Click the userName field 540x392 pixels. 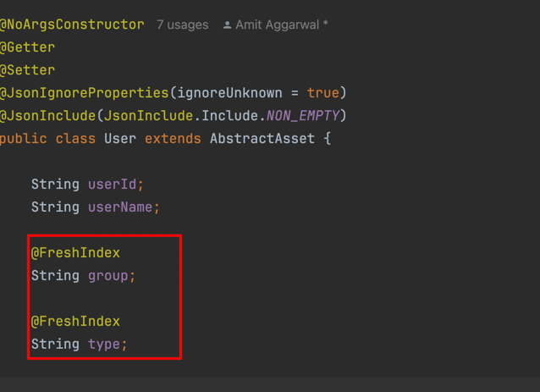120,207
